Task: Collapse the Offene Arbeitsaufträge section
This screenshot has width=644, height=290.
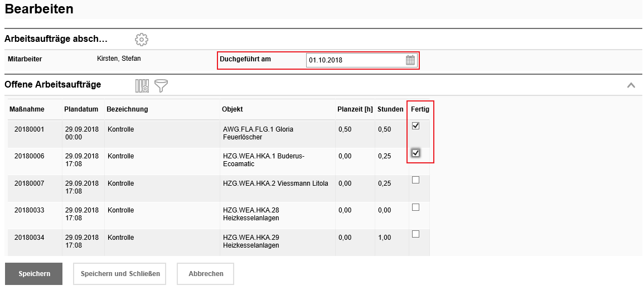Action: (631, 85)
